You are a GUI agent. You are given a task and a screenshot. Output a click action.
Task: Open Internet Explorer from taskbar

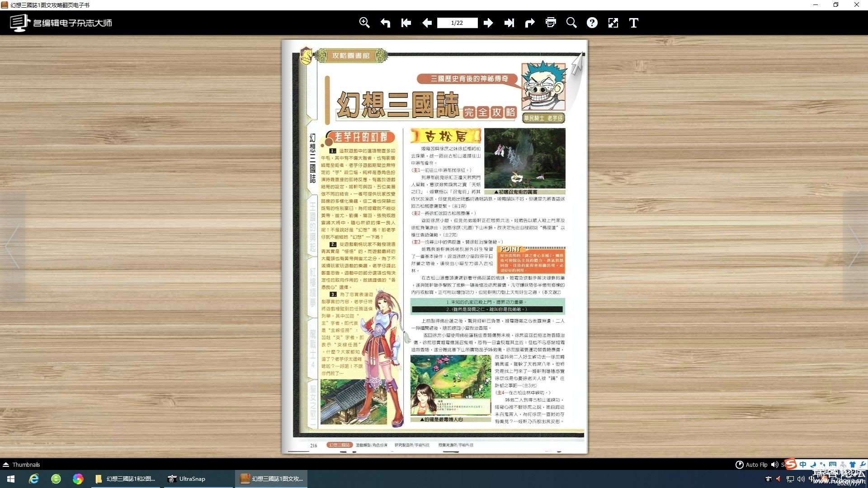(x=34, y=479)
